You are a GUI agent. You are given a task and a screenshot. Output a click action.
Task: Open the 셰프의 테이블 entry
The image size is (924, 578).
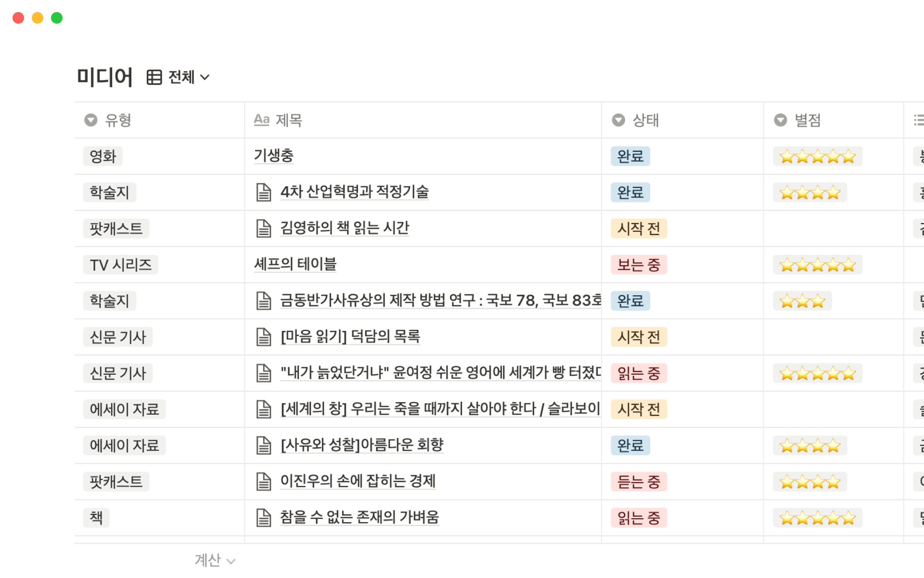coord(295,264)
